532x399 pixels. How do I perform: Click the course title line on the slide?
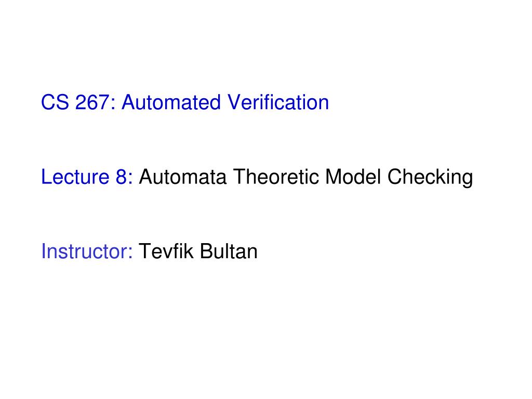point(185,102)
